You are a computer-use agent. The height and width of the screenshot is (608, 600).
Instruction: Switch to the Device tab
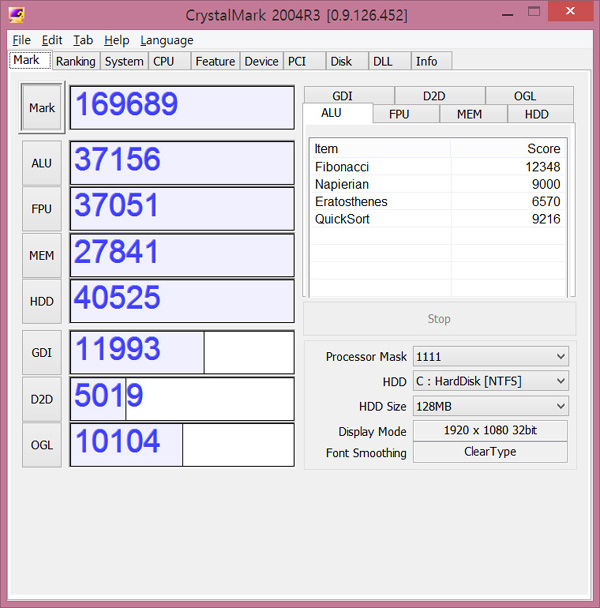click(261, 61)
